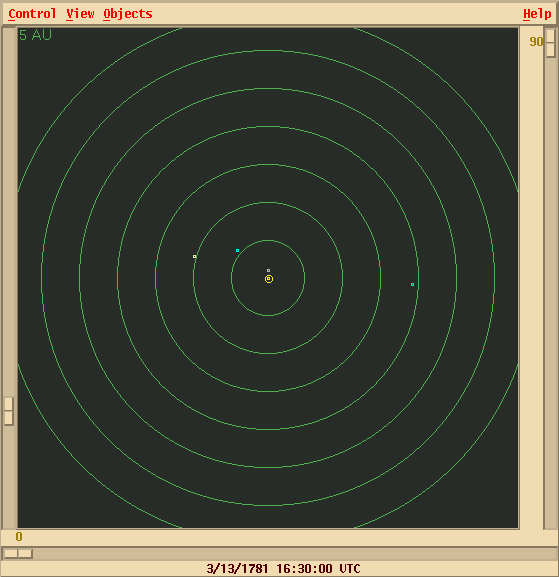Screen dimensions: 559x577
Task: Pick the pale yellow planet marker
Action: pos(195,256)
